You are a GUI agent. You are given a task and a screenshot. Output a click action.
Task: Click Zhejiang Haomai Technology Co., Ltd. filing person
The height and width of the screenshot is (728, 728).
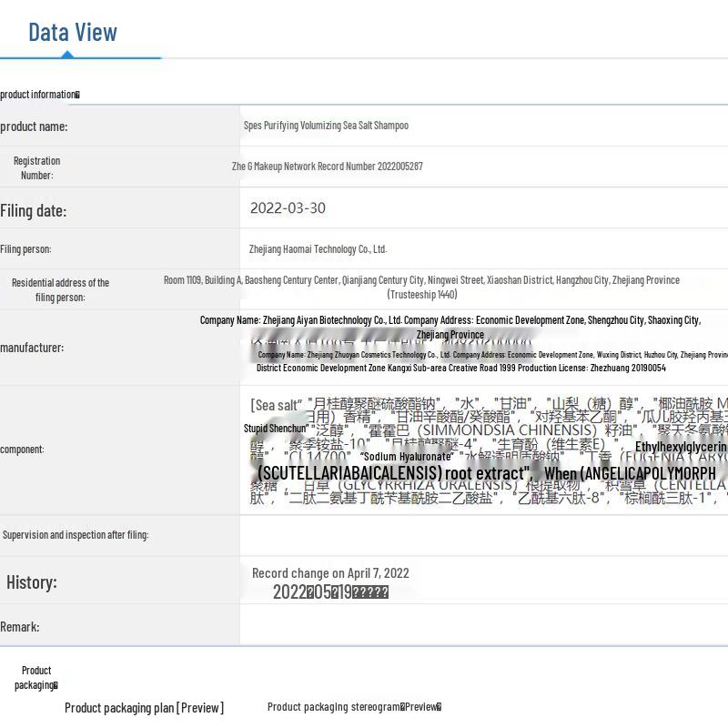click(318, 248)
